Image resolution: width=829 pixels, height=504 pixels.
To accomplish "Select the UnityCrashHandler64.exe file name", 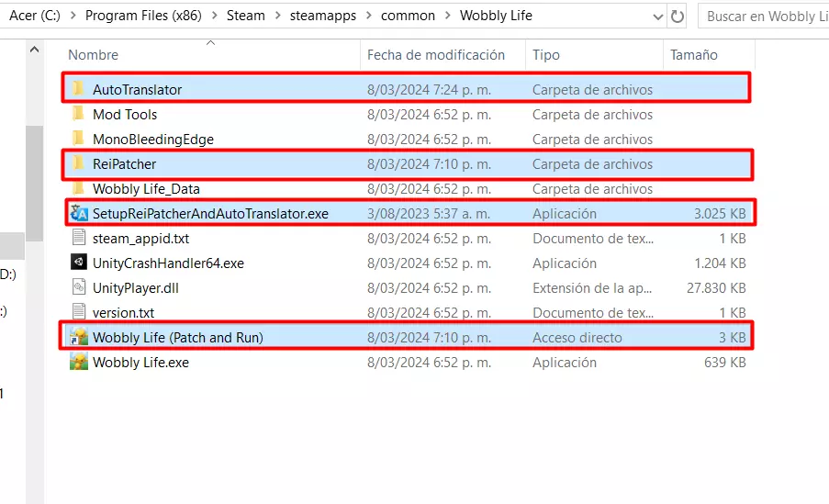I will click(168, 263).
